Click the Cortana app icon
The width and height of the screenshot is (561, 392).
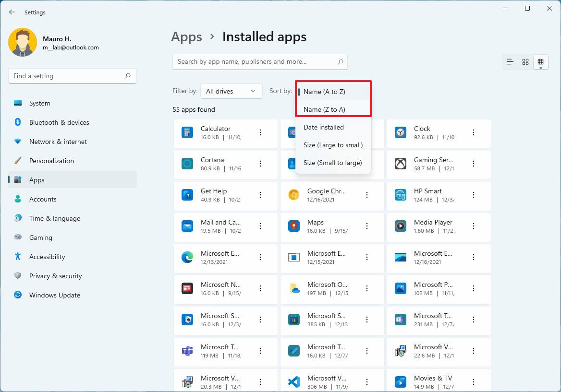[187, 164]
